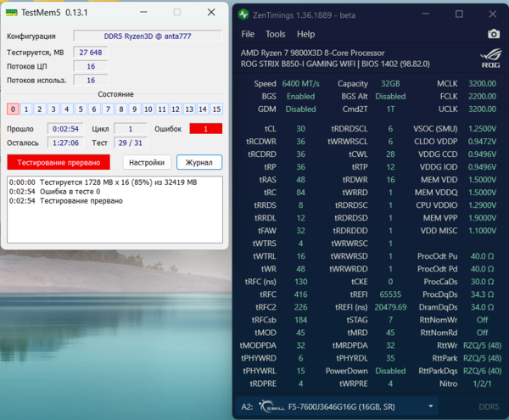Viewport: 509px width, 420px height.
Task: Open the File menu in ZenTimings
Action: point(248,34)
